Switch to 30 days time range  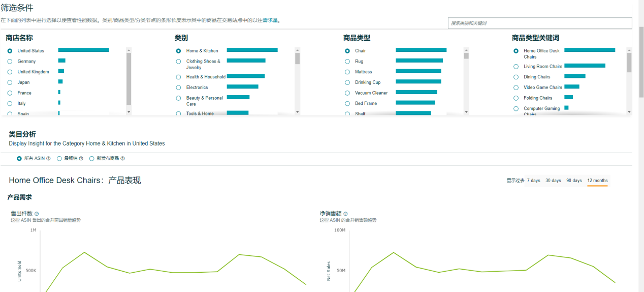pyautogui.click(x=553, y=181)
